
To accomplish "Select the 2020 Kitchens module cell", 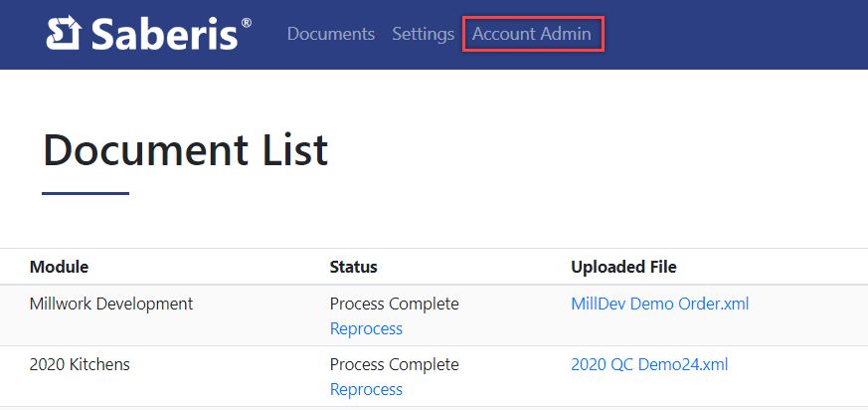I will (80, 364).
